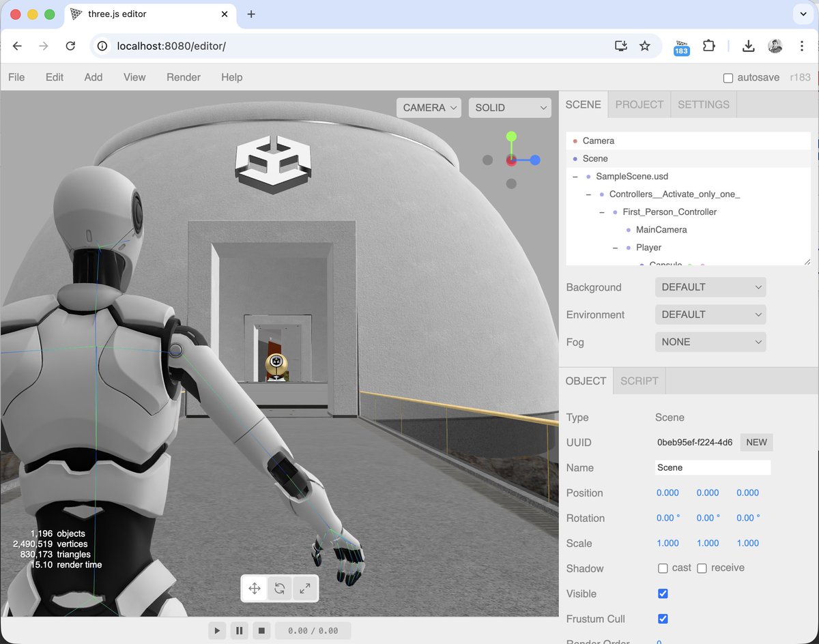
Task: Click the r183 version text
Action: (801, 77)
